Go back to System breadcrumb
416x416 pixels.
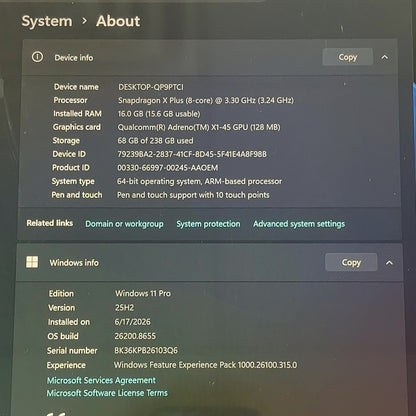click(47, 21)
